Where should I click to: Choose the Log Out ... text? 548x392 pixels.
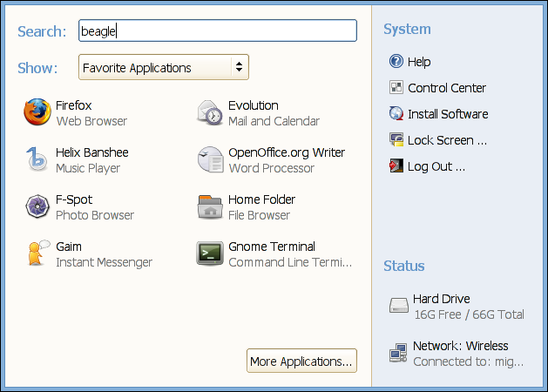point(436,166)
